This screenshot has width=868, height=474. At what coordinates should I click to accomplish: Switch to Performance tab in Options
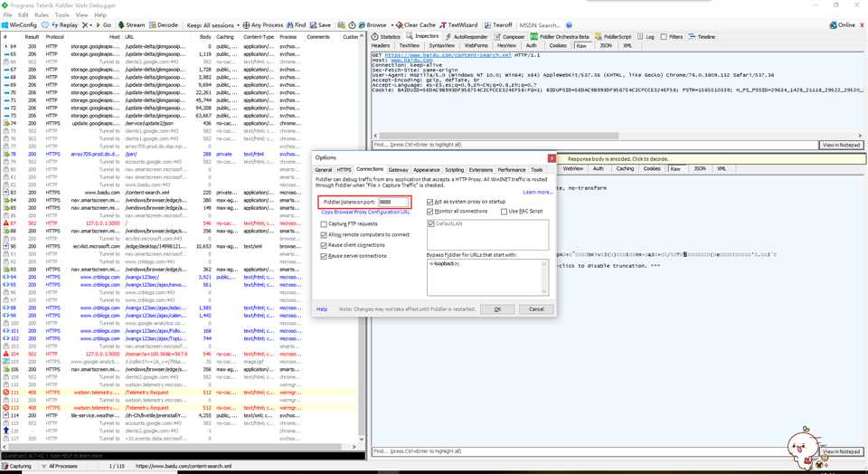512,169
